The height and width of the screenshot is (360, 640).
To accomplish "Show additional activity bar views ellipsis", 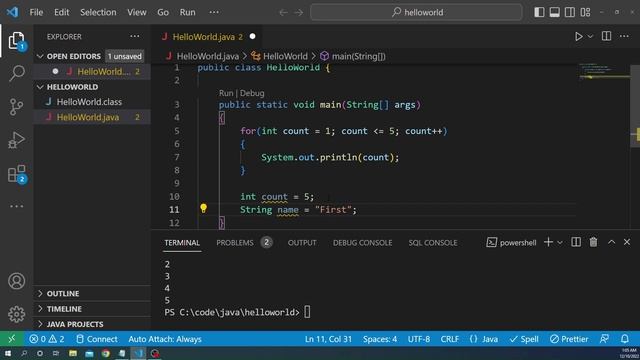I will click(17, 207).
